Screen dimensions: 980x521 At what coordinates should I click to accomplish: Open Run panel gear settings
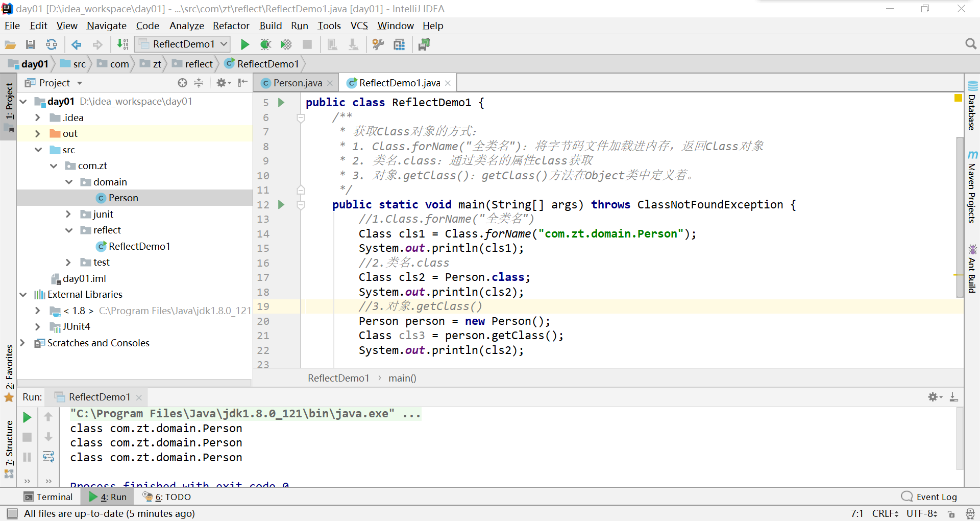(x=935, y=397)
